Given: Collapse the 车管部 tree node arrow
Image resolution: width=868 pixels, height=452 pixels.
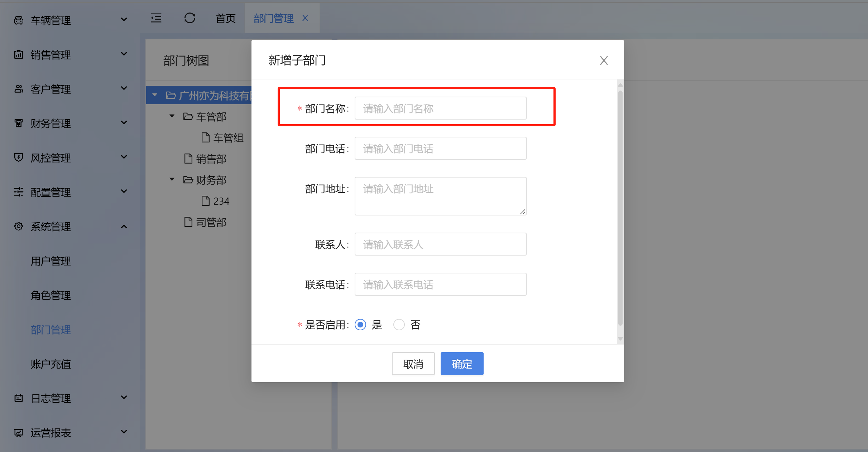Looking at the screenshot, I should pyautogui.click(x=172, y=116).
